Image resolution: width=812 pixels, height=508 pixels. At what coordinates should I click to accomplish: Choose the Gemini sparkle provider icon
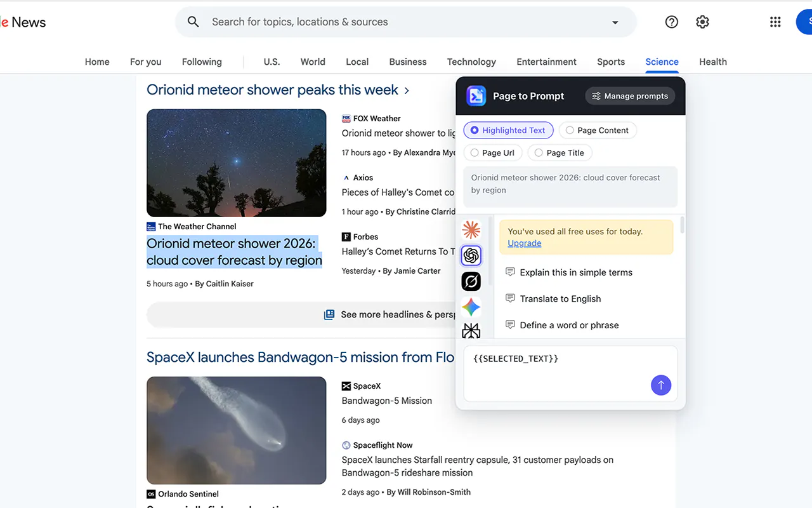[x=471, y=307]
